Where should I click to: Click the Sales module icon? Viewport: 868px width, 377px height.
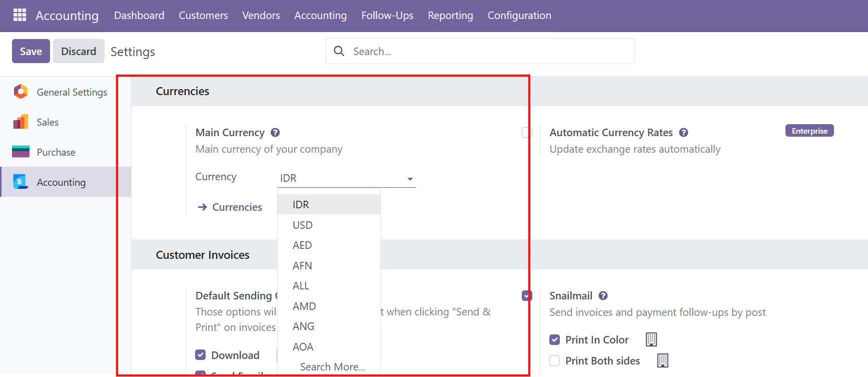tap(21, 122)
